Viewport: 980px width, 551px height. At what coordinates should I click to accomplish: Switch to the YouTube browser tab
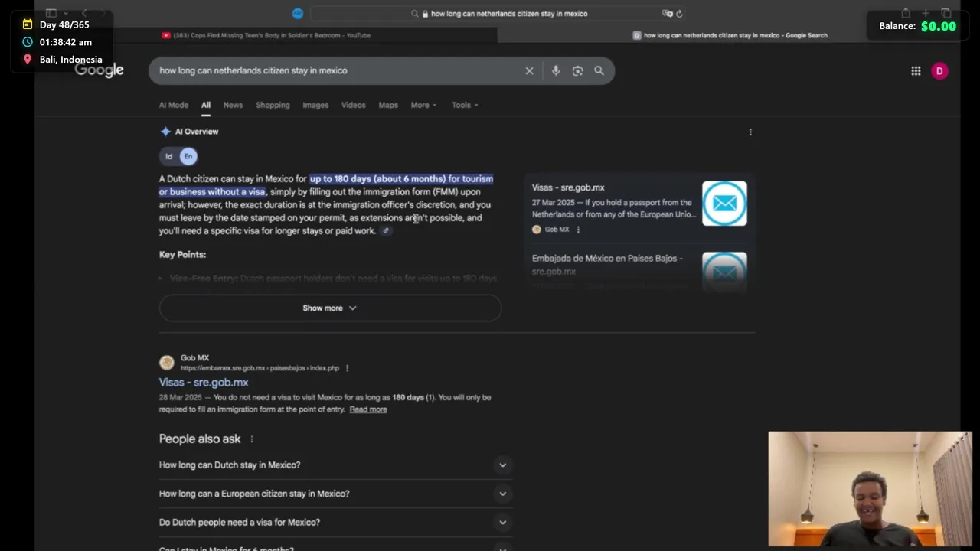[x=266, y=35]
